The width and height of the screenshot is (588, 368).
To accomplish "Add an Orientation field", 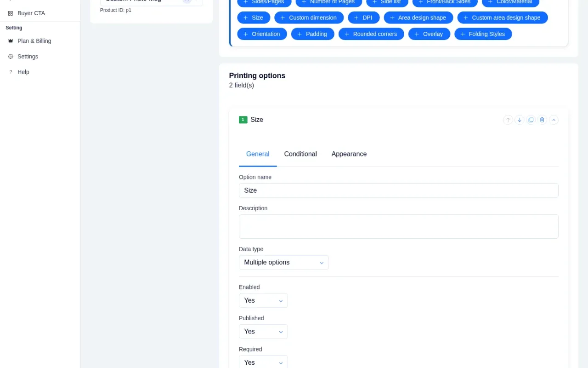I will click(x=262, y=34).
